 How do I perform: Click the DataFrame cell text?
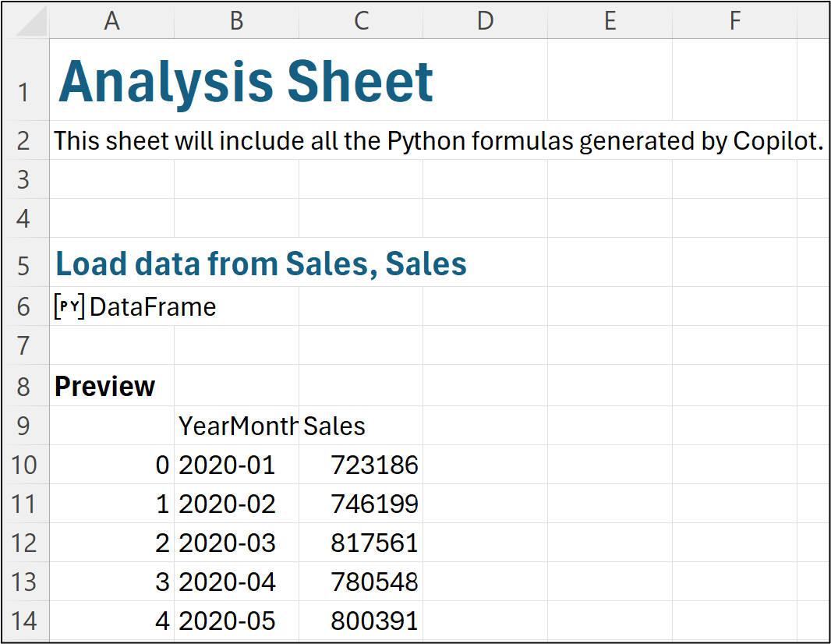[x=153, y=307]
